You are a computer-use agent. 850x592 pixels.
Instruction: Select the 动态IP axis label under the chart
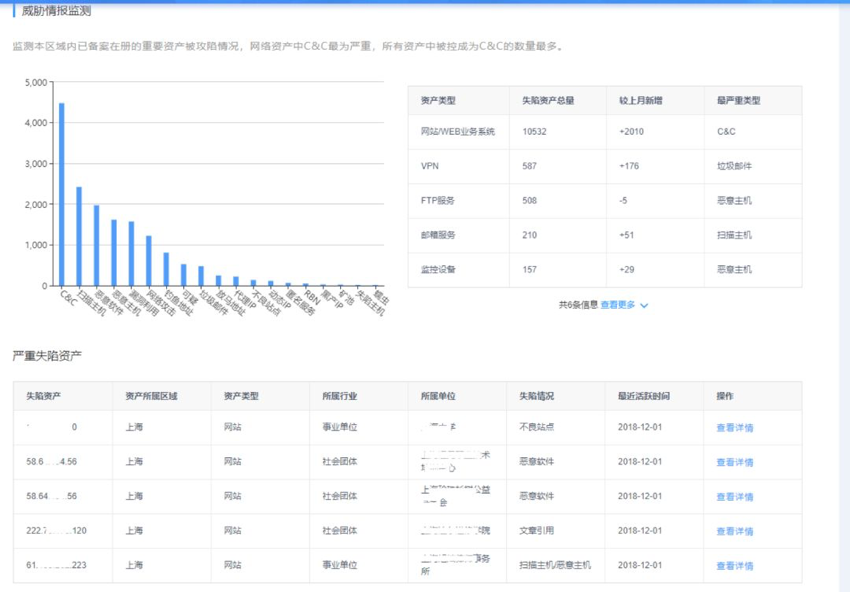pyautogui.click(x=280, y=300)
